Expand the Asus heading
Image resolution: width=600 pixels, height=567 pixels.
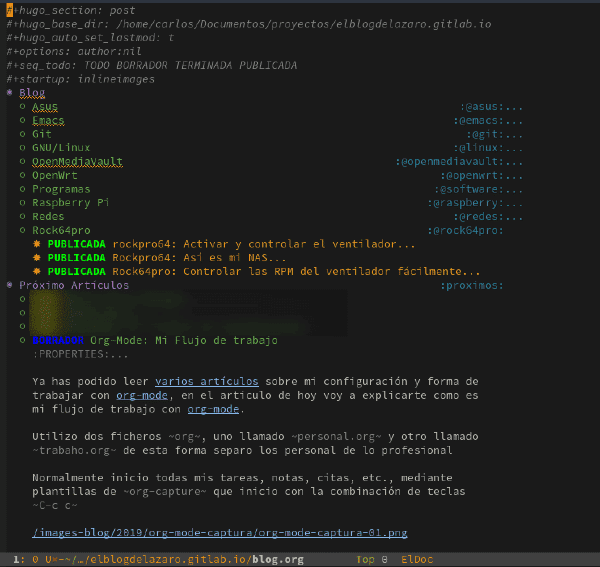pyautogui.click(x=45, y=107)
